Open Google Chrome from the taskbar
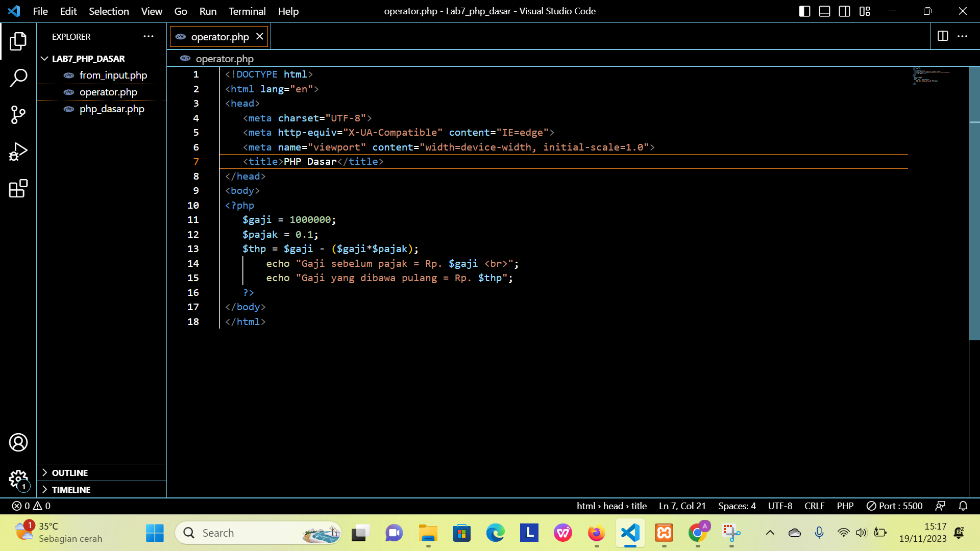Image resolution: width=980 pixels, height=551 pixels. point(698,533)
